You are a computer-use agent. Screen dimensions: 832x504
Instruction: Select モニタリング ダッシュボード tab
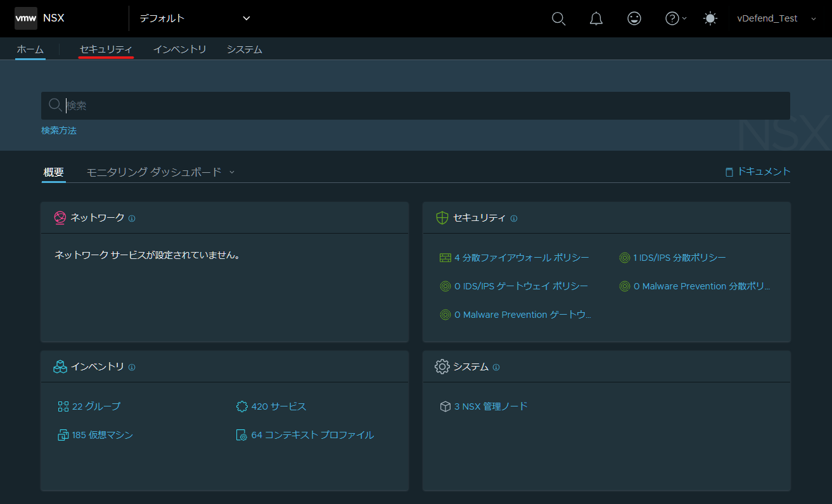154,172
